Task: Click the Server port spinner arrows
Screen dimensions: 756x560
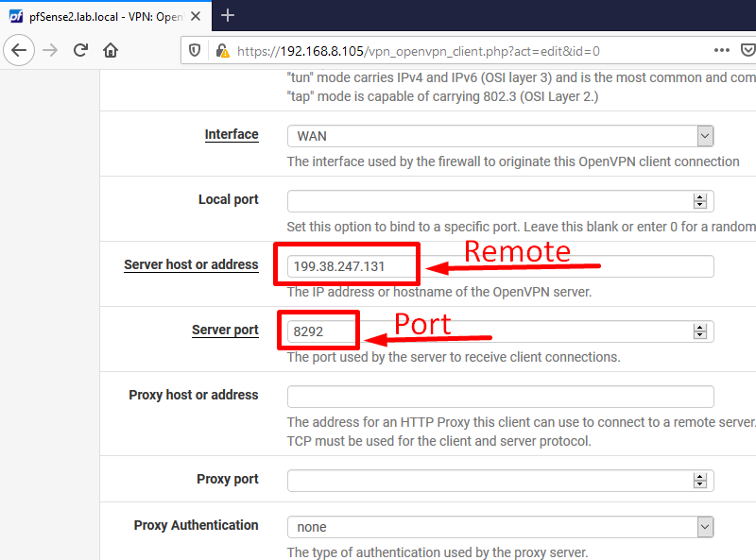Action: click(x=699, y=331)
